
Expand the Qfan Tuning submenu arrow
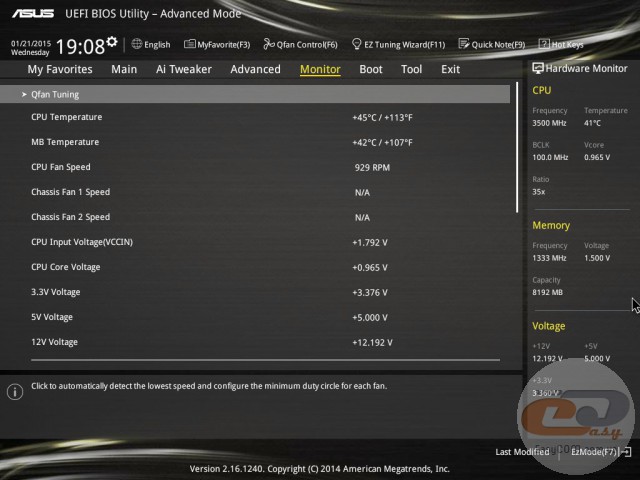(x=24, y=94)
